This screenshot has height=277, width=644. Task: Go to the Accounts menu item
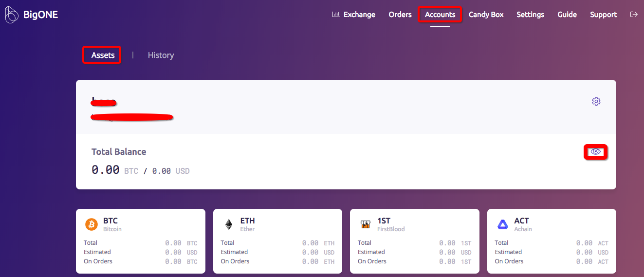[440, 15]
